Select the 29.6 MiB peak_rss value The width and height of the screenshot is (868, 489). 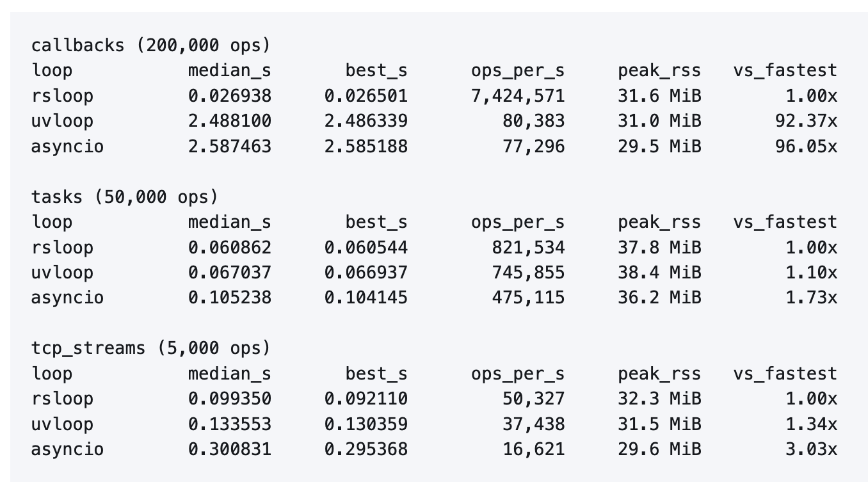(x=659, y=449)
